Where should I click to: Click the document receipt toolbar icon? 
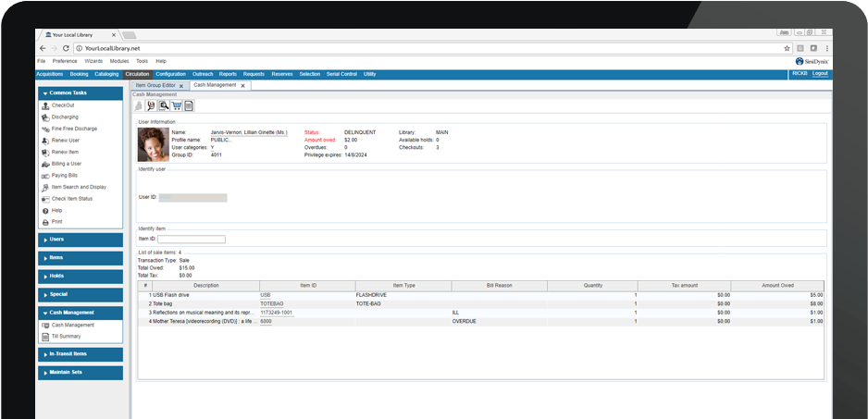189,105
